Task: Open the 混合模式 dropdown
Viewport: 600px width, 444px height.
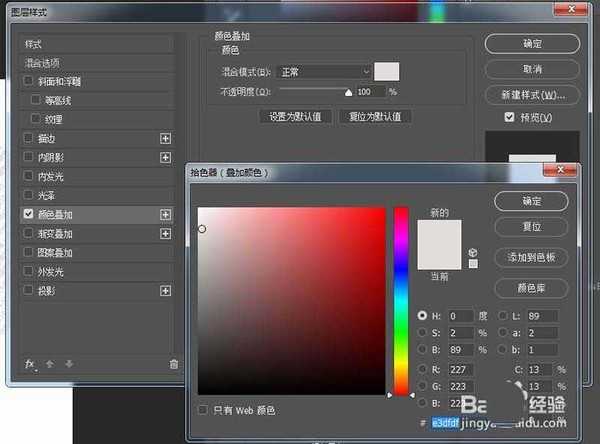Action: [x=323, y=72]
